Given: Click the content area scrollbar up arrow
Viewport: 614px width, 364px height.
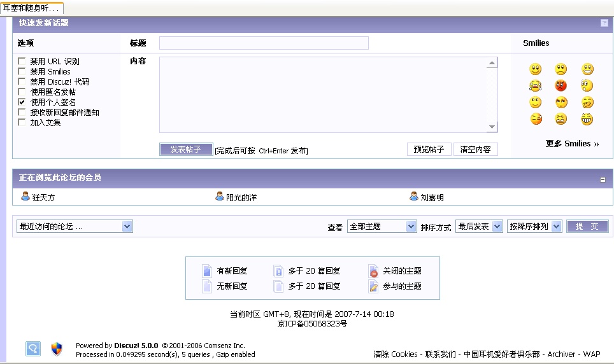Looking at the screenshot, I should [492, 63].
